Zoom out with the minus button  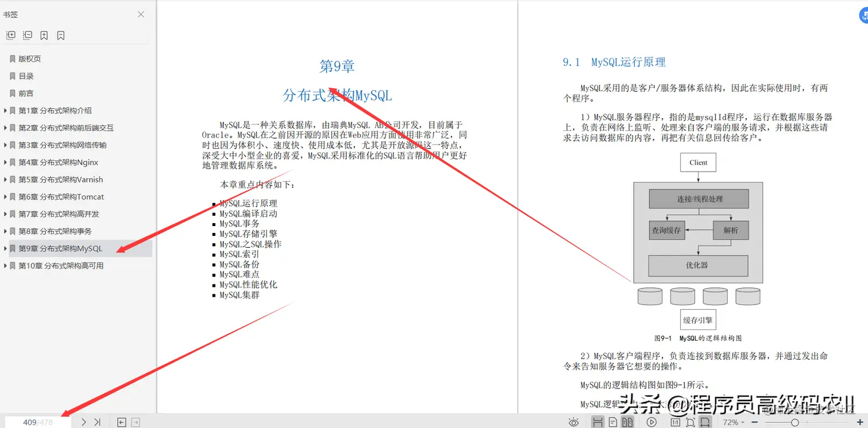tap(755, 422)
